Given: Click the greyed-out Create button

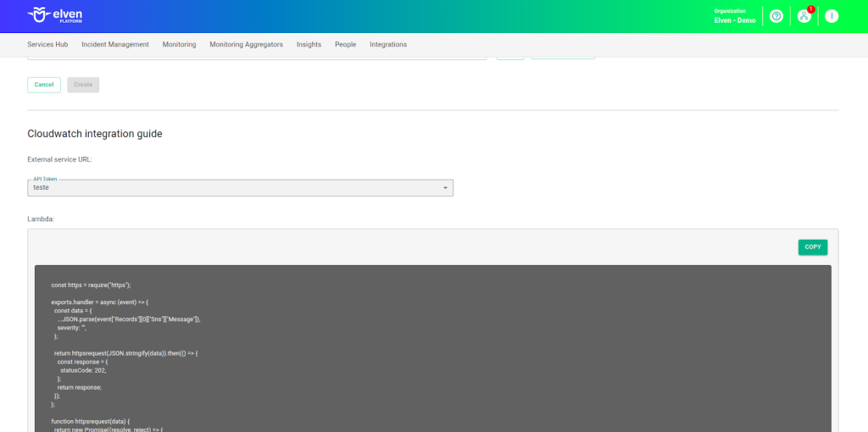Looking at the screenshot, I should tap(83, 85).
